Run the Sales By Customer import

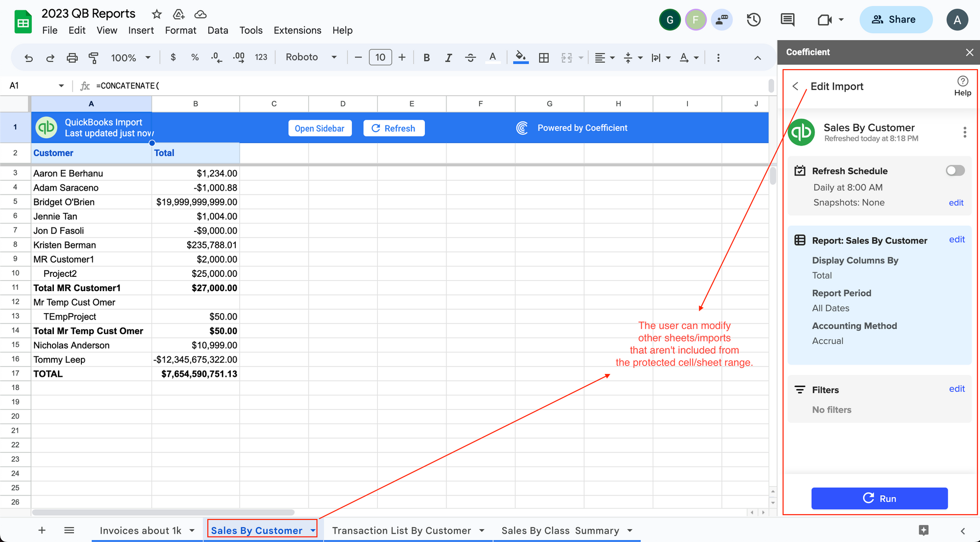(x=879, y=498)
